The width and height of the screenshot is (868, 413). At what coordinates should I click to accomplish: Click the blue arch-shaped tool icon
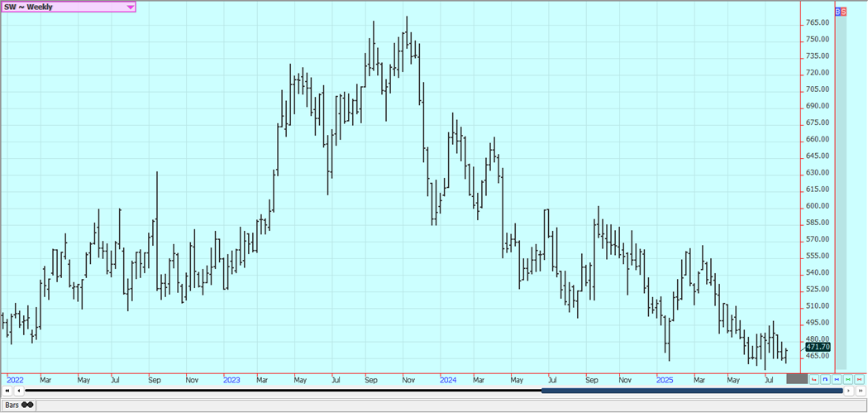tap(825, 379)
